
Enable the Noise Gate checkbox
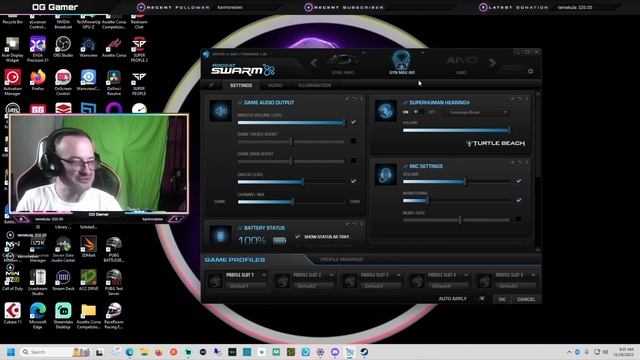coord(518,219)
